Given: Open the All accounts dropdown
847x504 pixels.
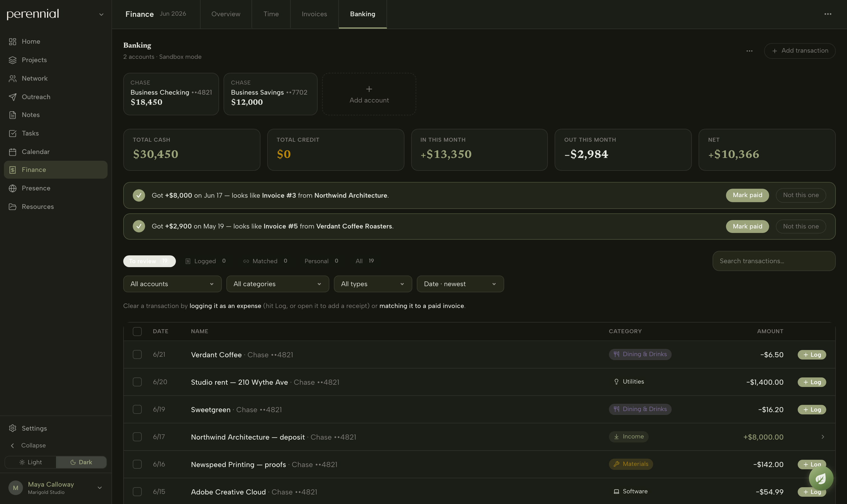Looking at the screenshot, I should coord(172,284).
